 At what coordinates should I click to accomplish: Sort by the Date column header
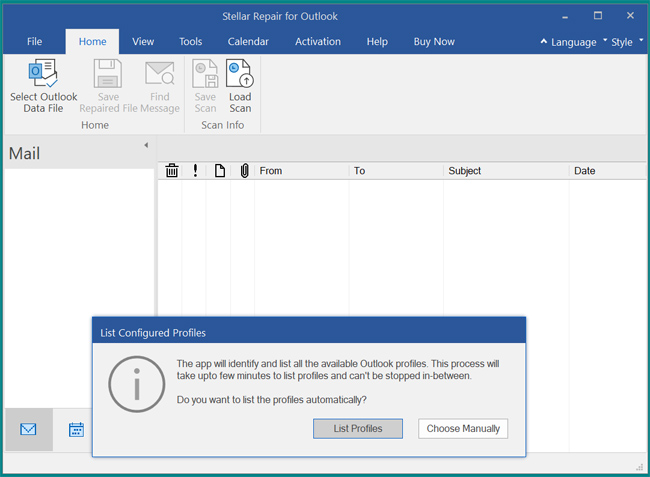click(x=608, y=171)
